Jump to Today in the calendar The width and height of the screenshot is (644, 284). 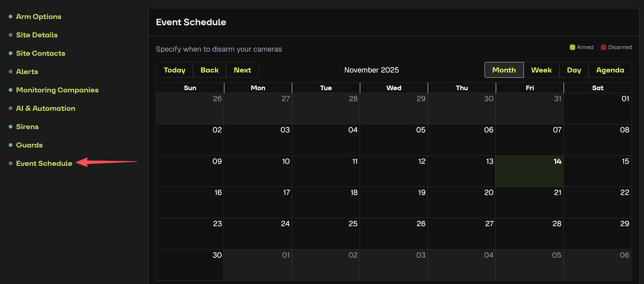[x=174, y=70]
